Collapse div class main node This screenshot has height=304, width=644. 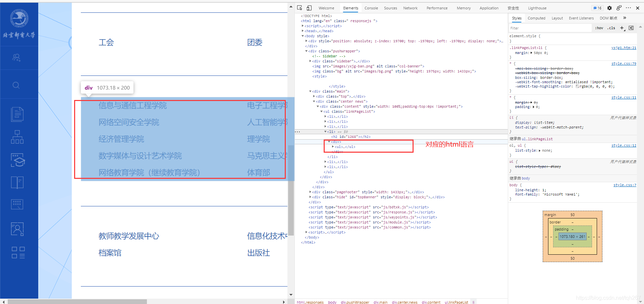click(x=310, y=91)
